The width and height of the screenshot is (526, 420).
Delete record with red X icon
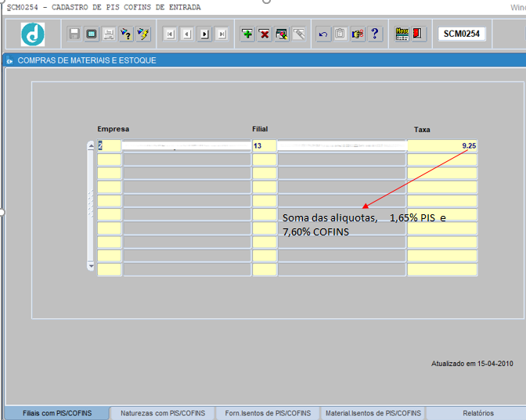click(265, 34)
